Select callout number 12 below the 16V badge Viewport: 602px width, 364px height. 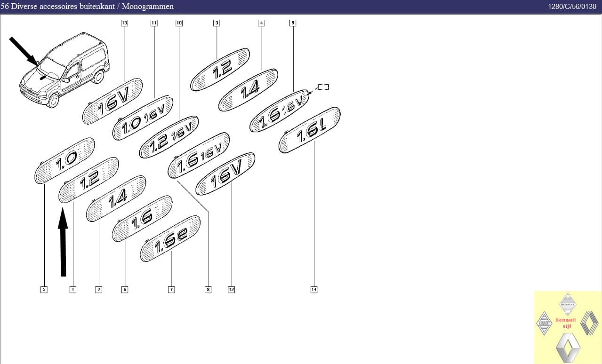pyautogui.click(x=231, y=290)
